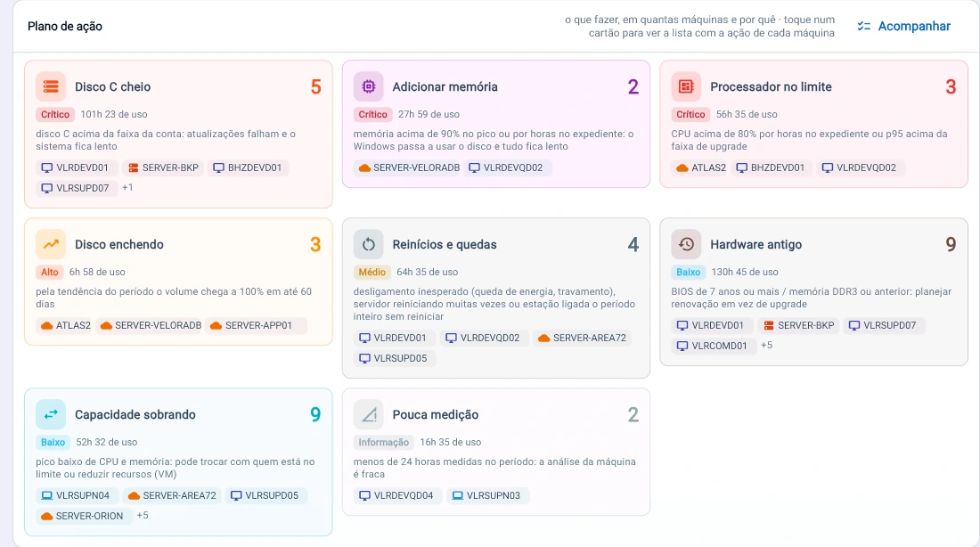980x547 pixels.
Task: Click the Crítico badge on Disco C cheio
Action: (55, 114)
